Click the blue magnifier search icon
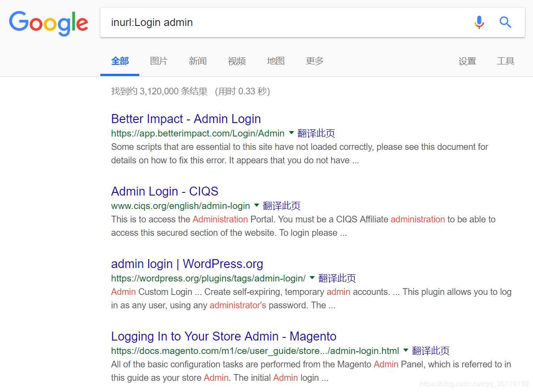Image resolution: width=533 pixels, height=392 pixels. pyautogui.click(x=505, y=22)
